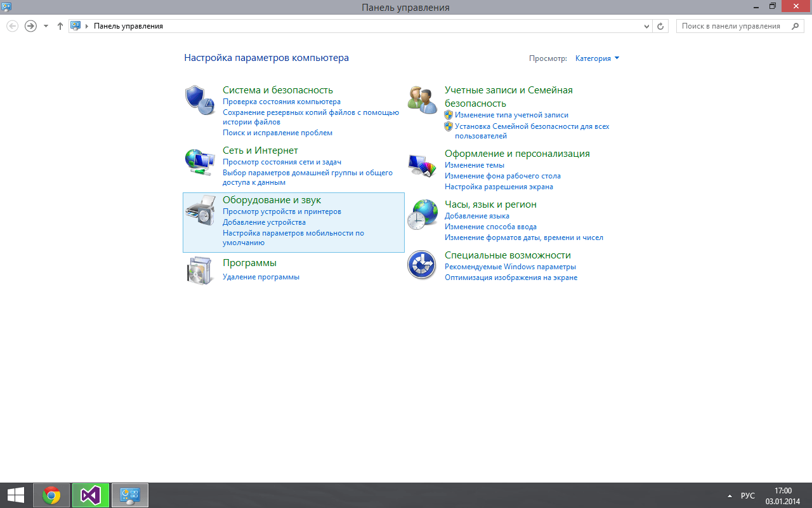The width and height of the screenshot is (812, 508).
Task: Open Настройка разрешения экрана link
Action: (499, 187)
